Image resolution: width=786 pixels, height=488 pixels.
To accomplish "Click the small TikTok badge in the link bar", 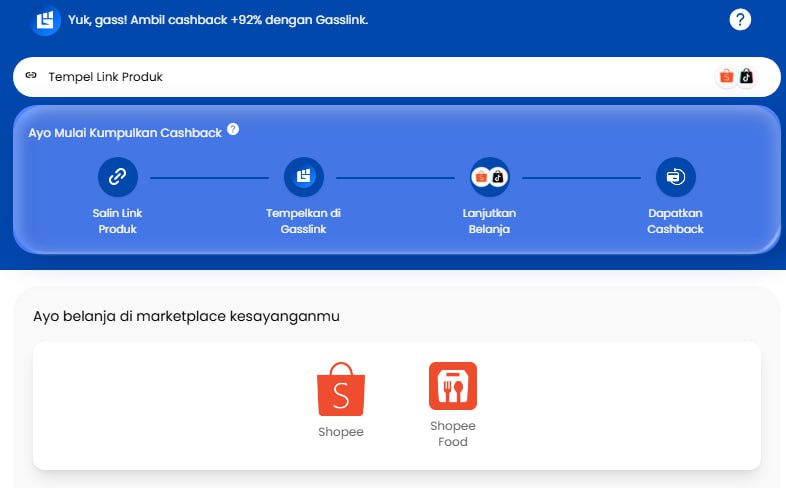I will pyautogui.click(x=745, y=76).
